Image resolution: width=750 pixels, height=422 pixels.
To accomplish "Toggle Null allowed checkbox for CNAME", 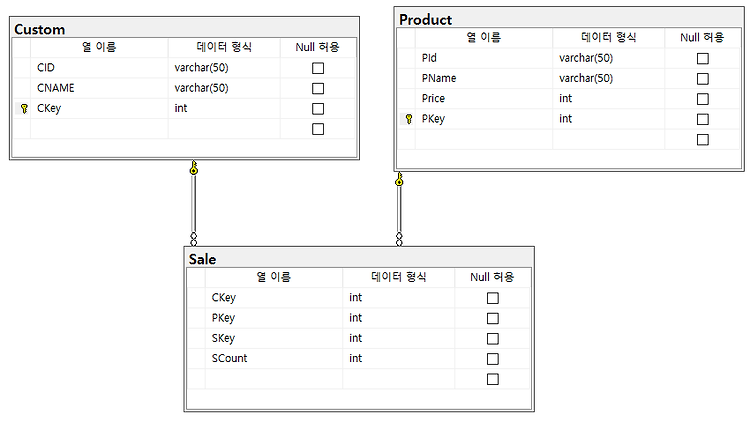I will point(318,89).
